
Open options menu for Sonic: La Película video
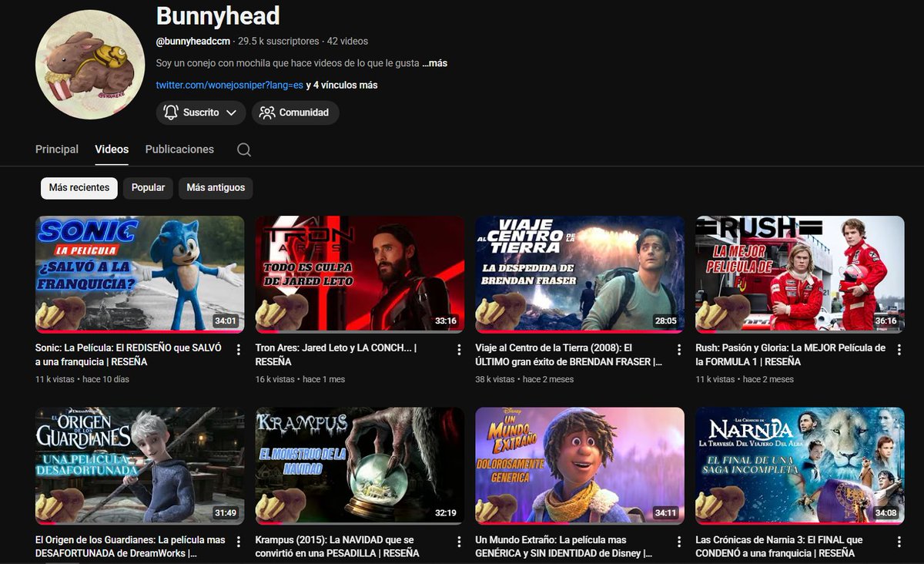239,350
